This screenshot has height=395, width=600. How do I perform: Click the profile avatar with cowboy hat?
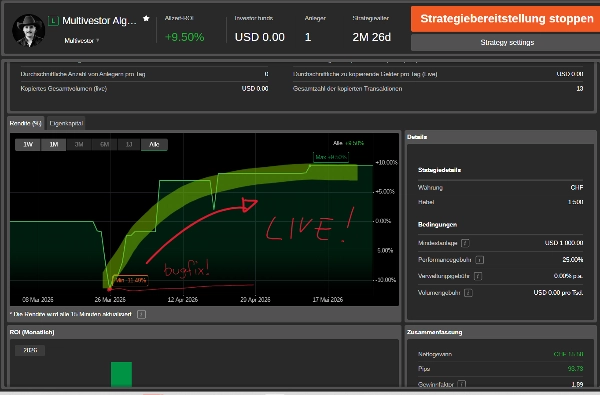click(28, 31)
